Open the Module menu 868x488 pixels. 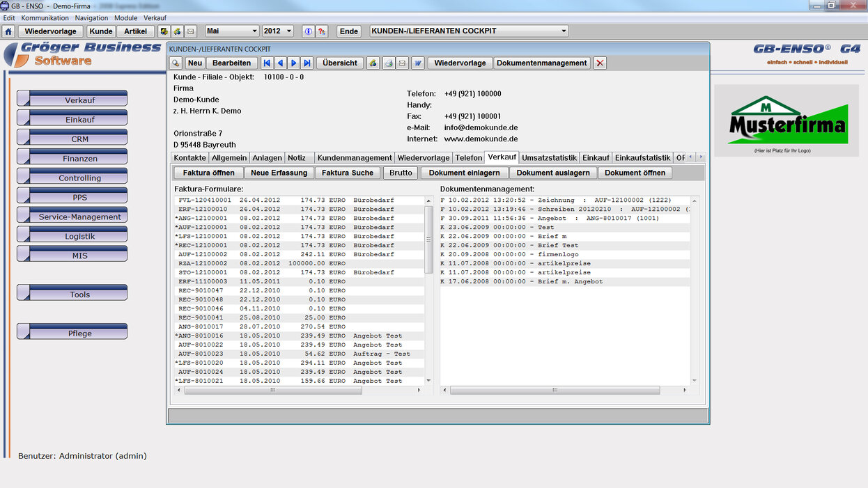coord(126,17)
